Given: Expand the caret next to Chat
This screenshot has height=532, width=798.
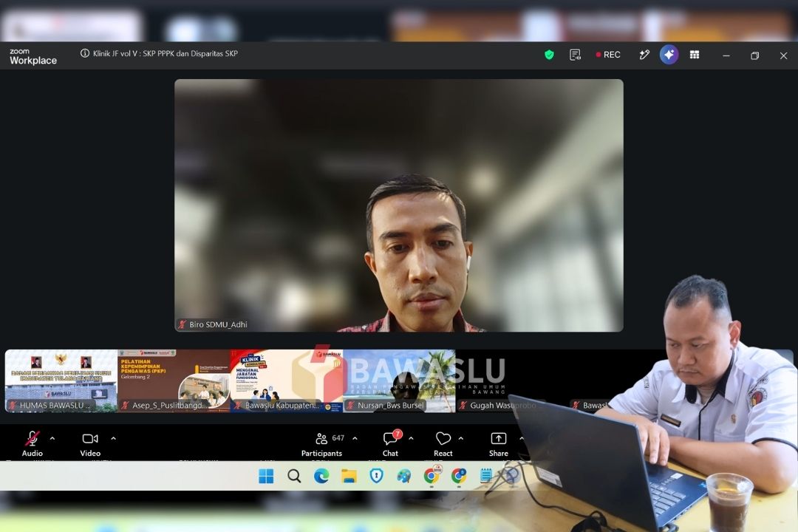Looking at the screenshot, I should click(411, 438).
